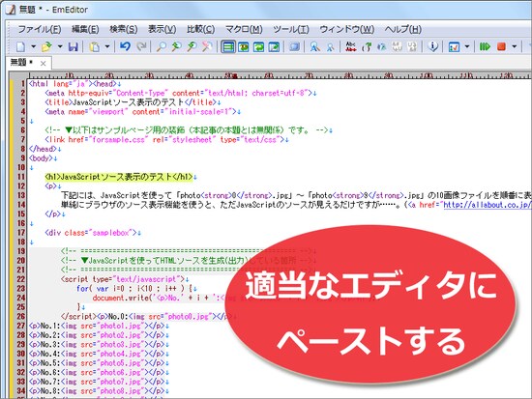Open a file using the folder icon
Image resolution: width=532 pixels, height=399 pixels.
46,46
